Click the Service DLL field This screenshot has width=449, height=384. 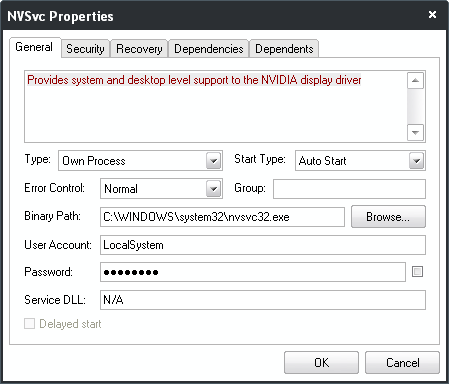pyautogui.click(x=263, y=300)
